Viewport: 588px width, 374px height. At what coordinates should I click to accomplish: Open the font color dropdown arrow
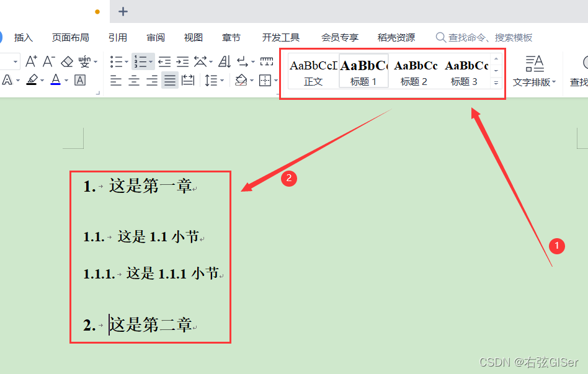click(x=66, y=80)
